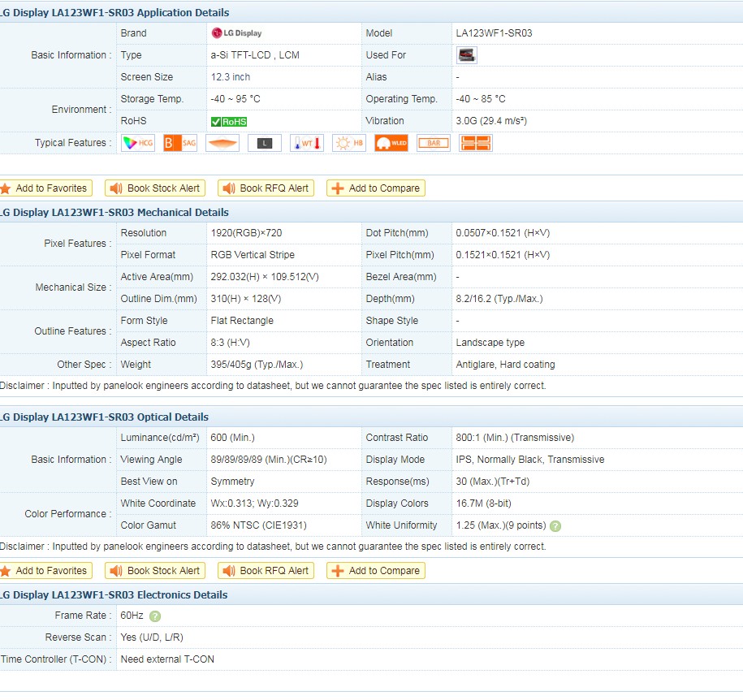Select the display colors value 16.7M (8-bit)
Image resolution: width=743 pixels, height=700 pixels.
pos(484,503)
